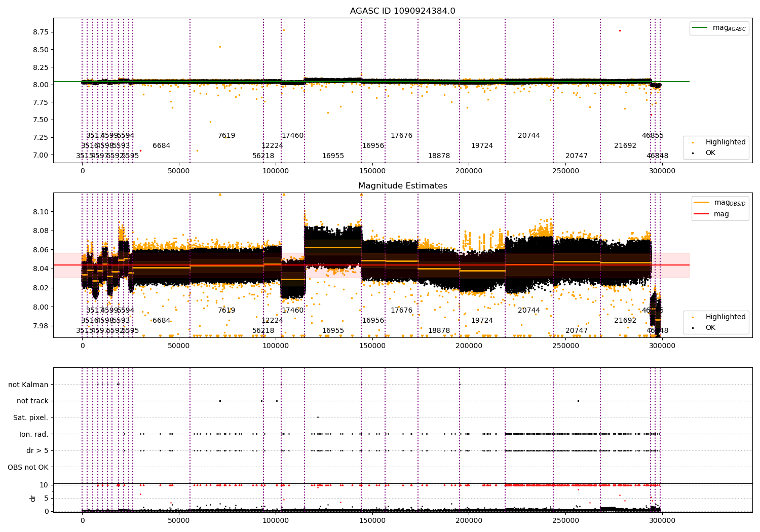Screen dimensions: 760x532
Task: Click the 8.08 y-axis tick label
Action: 41,231
